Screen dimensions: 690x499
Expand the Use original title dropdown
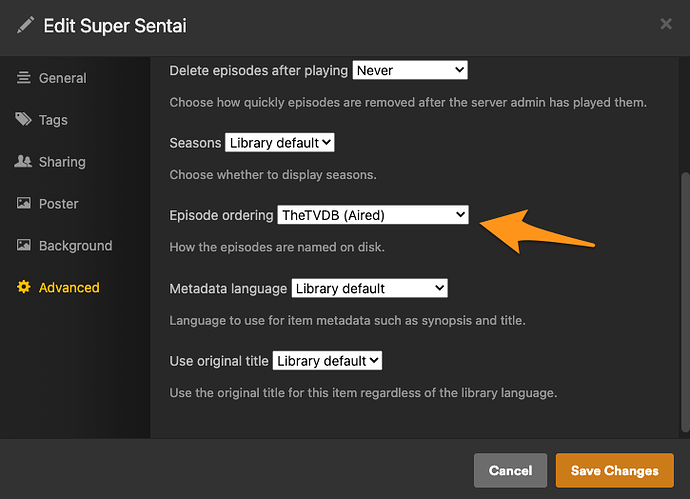tap(327, 361)
